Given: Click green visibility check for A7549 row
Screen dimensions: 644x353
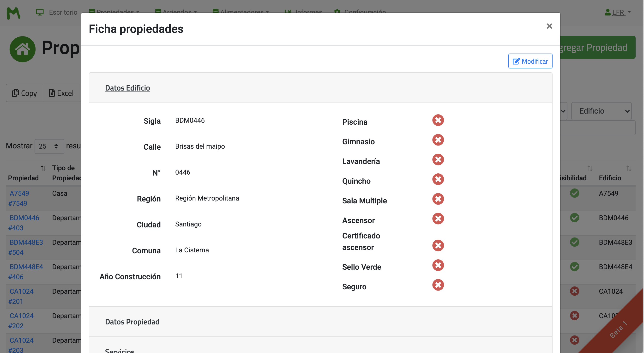Looking at the screenshot, I should tap(574, 193).
